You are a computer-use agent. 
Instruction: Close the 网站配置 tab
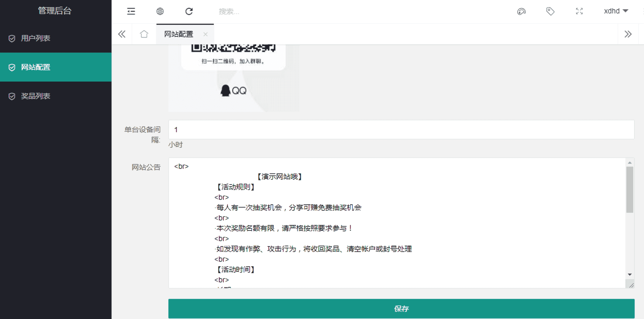pos(205,34)
